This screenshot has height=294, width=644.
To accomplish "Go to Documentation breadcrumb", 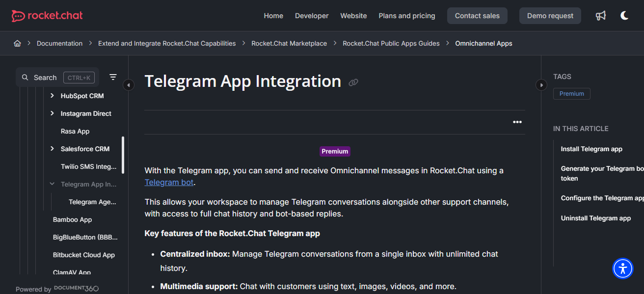I will pos(59,43).
